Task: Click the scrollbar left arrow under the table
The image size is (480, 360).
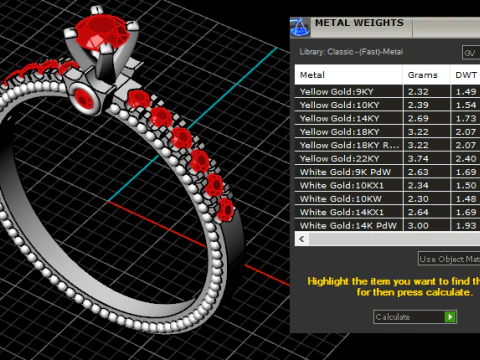Action: [x=302, y=239]
